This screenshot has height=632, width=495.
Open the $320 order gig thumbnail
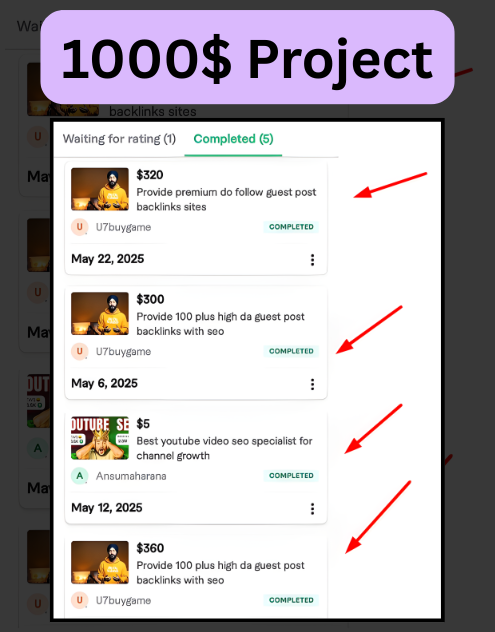[100, 189]
